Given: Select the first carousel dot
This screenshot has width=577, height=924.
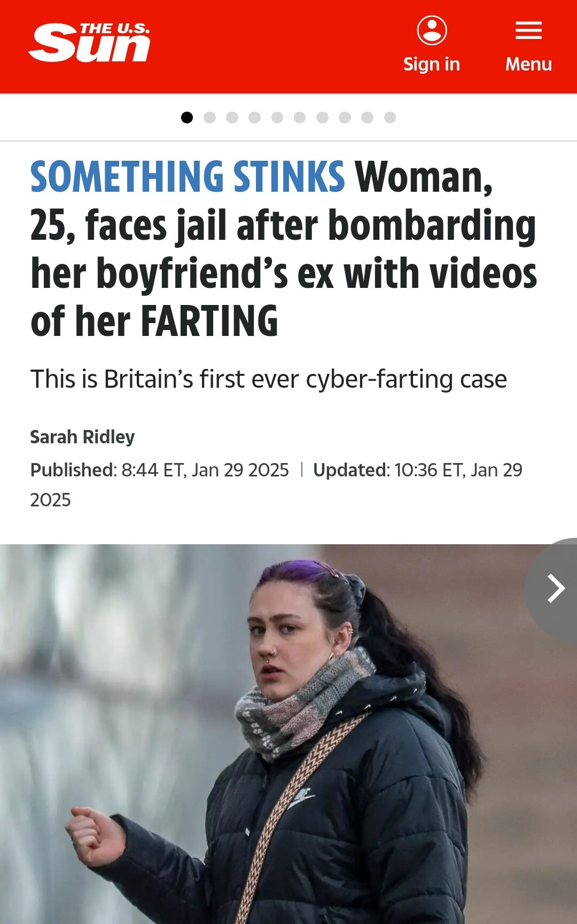Looking at the screenshot, I should coord(187,118).
